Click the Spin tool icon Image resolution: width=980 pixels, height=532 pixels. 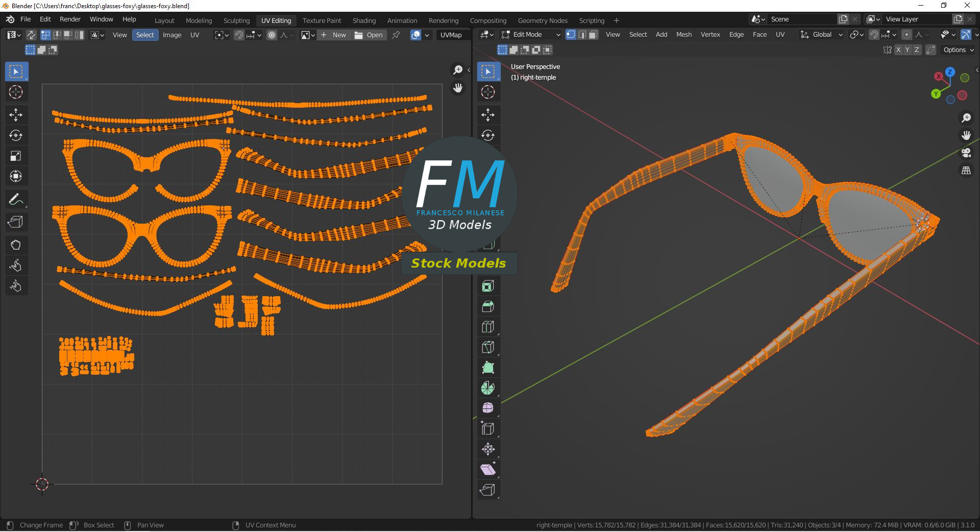pyautogui.click(x=488, y=388)
